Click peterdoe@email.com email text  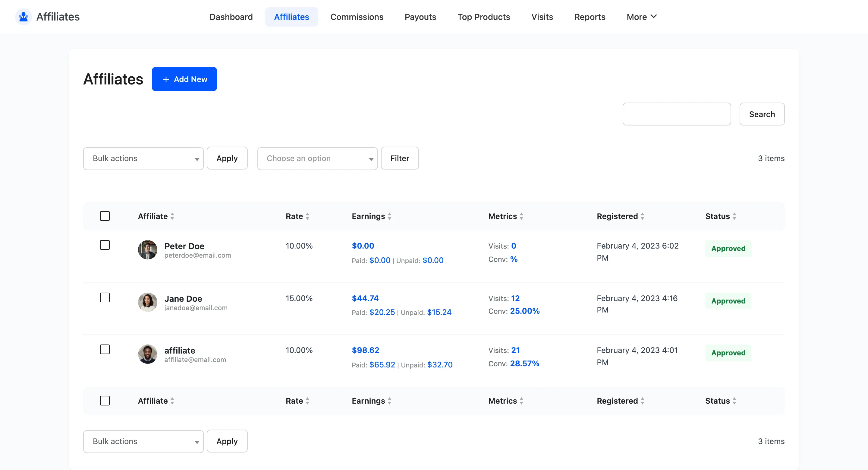pos(197,256)
